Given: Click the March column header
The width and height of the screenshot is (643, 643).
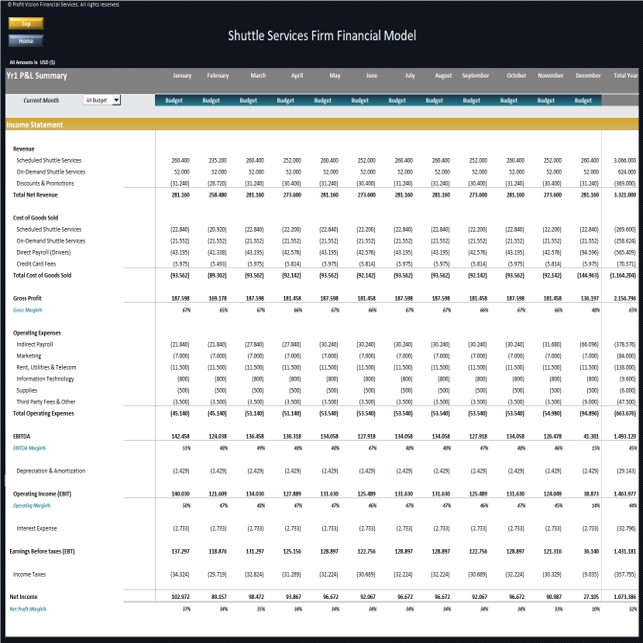Looking at the screenshot, I should point(258,75).
